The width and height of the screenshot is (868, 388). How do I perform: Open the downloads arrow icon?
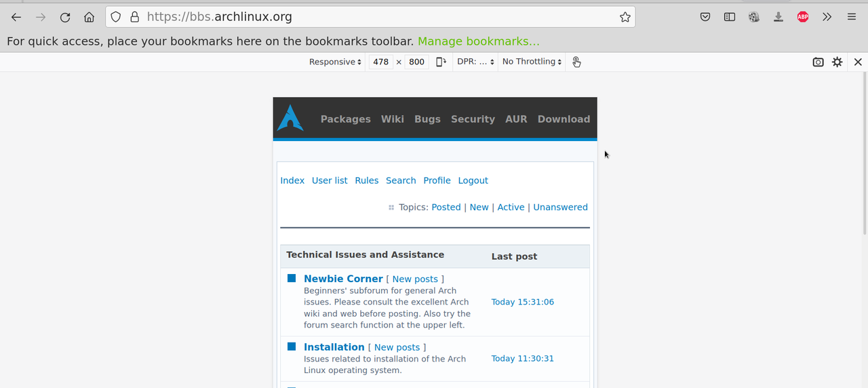click(x=778, y=17)
